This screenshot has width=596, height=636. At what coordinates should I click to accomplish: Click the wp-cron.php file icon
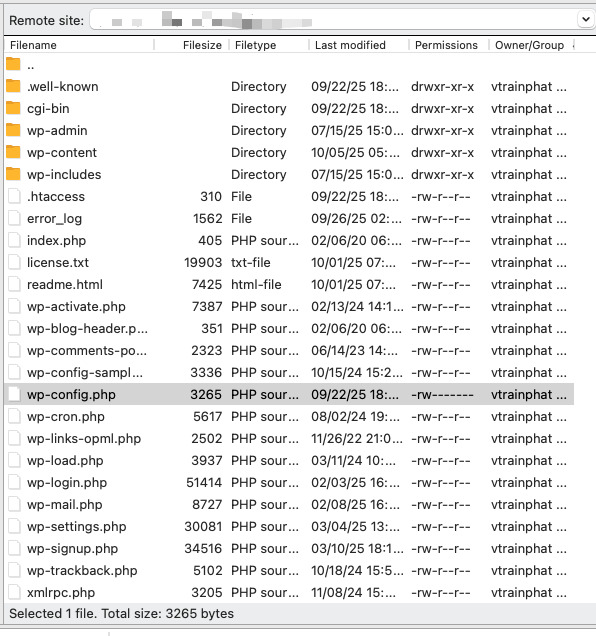coord(15,417)
